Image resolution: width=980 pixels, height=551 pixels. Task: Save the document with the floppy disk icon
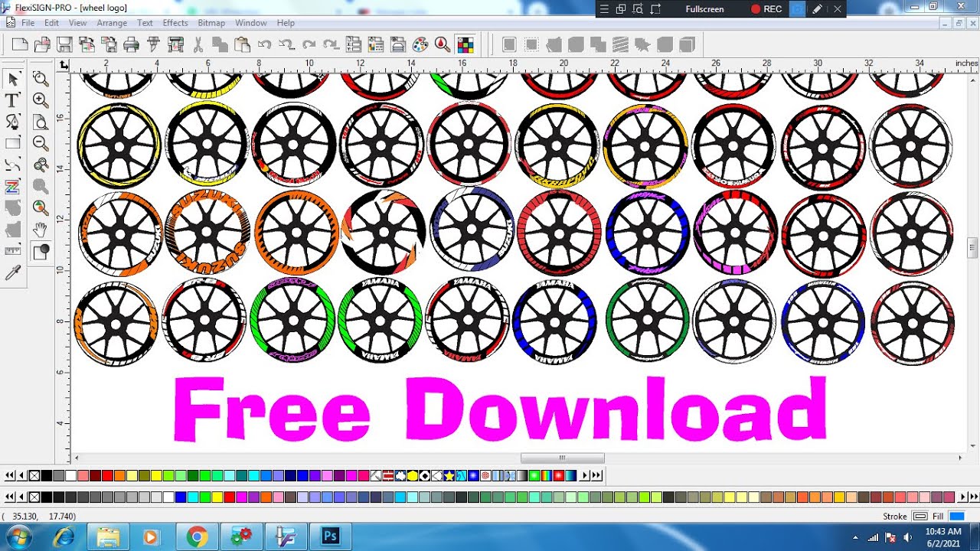point(64,44)
